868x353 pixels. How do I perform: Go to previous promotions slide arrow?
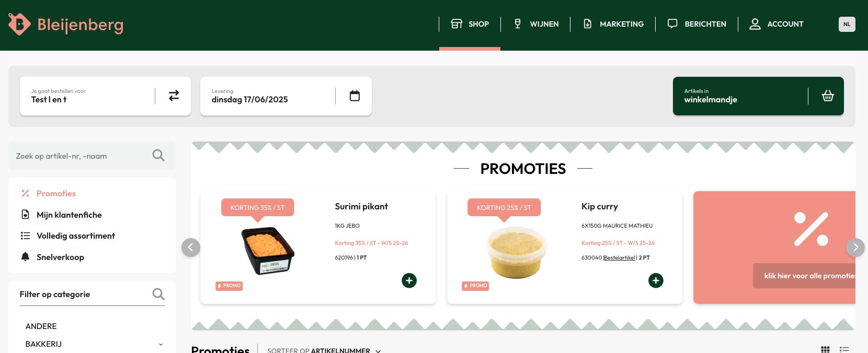point(191,247)
